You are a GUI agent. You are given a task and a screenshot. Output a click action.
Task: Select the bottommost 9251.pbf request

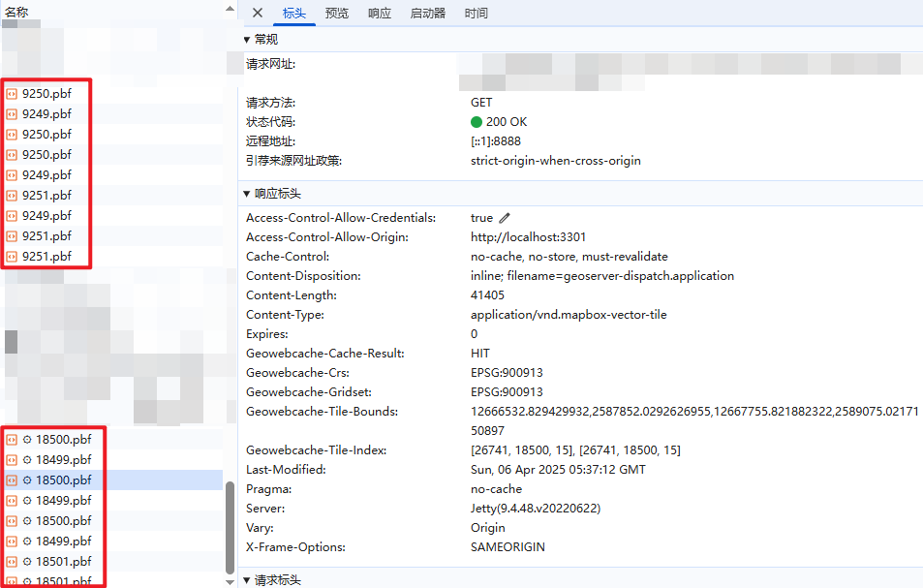(46, 257)
